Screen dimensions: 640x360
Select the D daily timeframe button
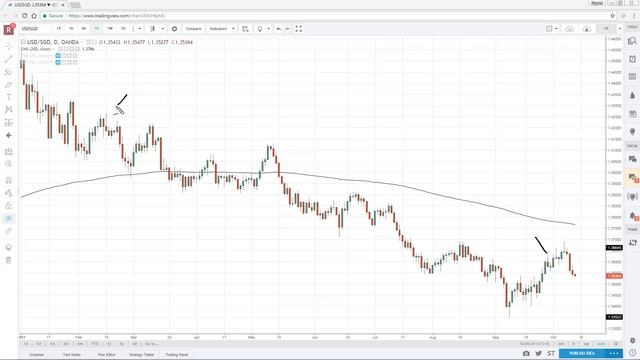click(97, 29)
